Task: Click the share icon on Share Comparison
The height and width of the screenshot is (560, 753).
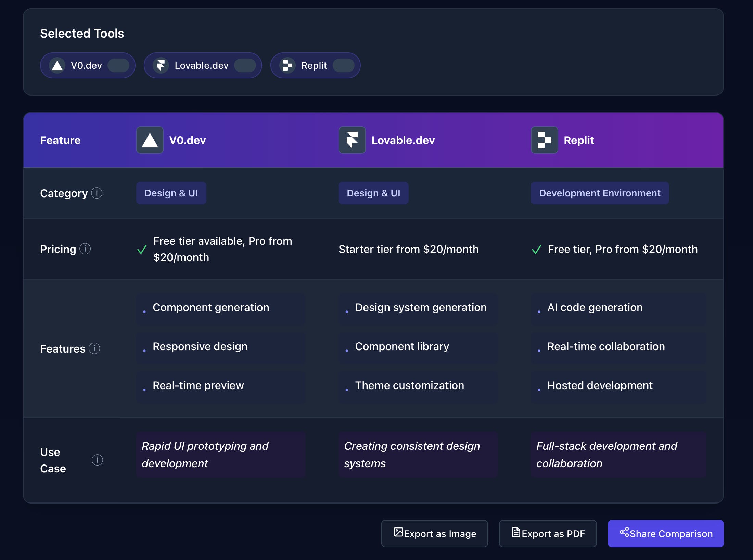Action: coord(624,532)
